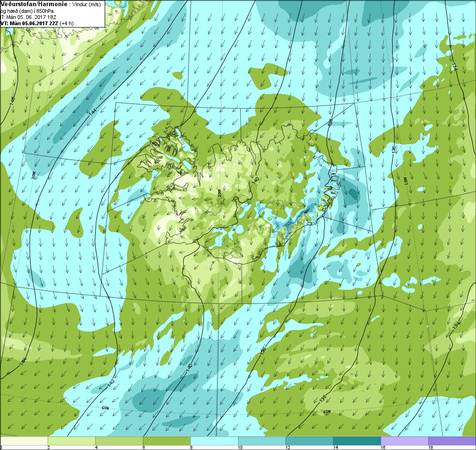The height and width of the screenshot is (450, 476).
Task: Click the legend tick label "12"
Action: (x=288, y=447)
